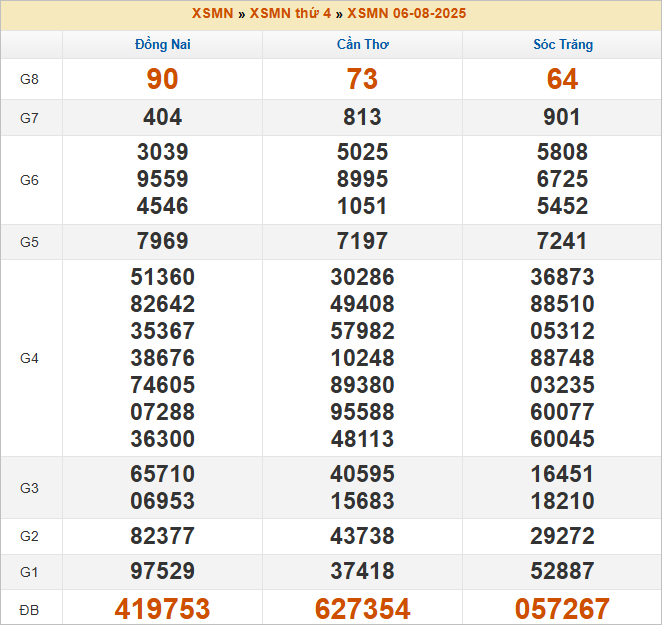The image size is (662, 625).
Task: Open the XSMN 06-08-2025 link
Action: click(407, 14)
